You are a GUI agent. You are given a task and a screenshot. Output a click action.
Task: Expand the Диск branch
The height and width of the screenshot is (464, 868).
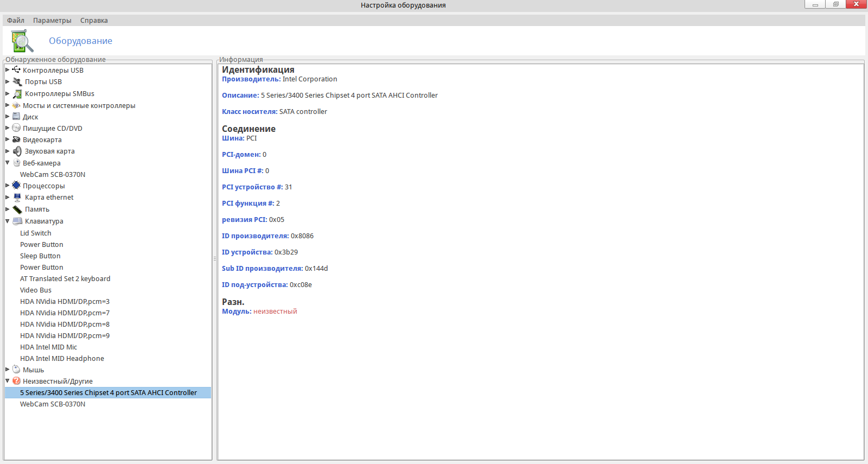coord(8,117)
